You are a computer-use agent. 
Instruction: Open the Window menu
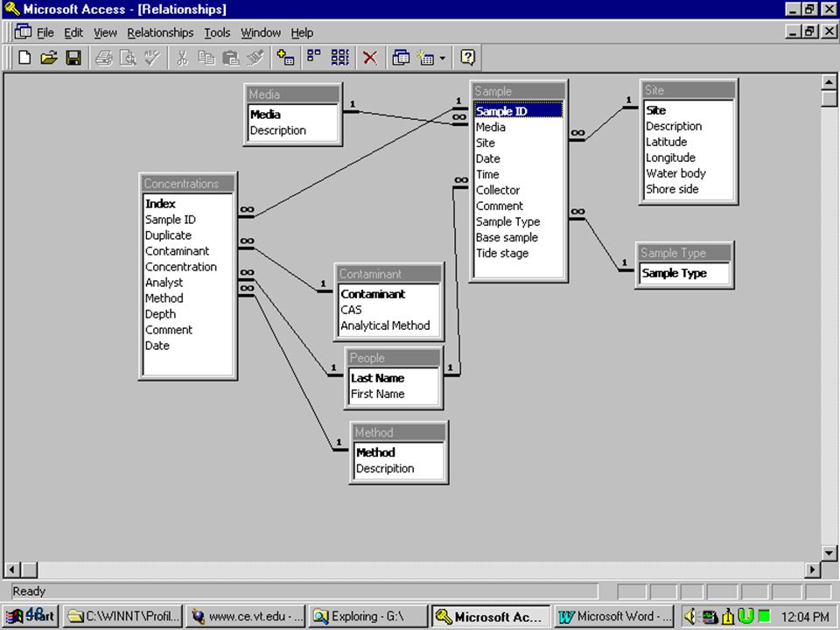261,32
